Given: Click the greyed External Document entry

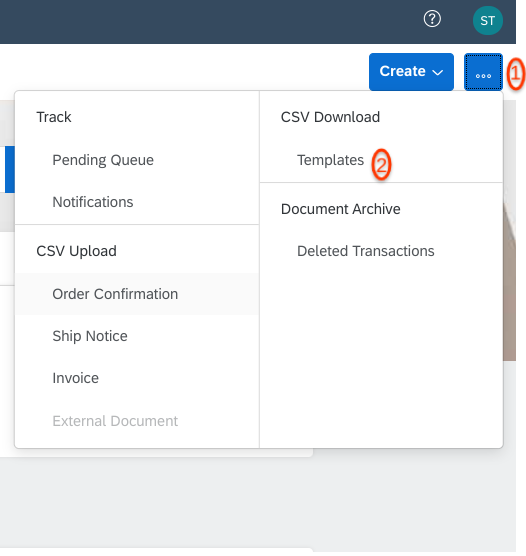Looking at the screenshot, I should pos(115,421).
